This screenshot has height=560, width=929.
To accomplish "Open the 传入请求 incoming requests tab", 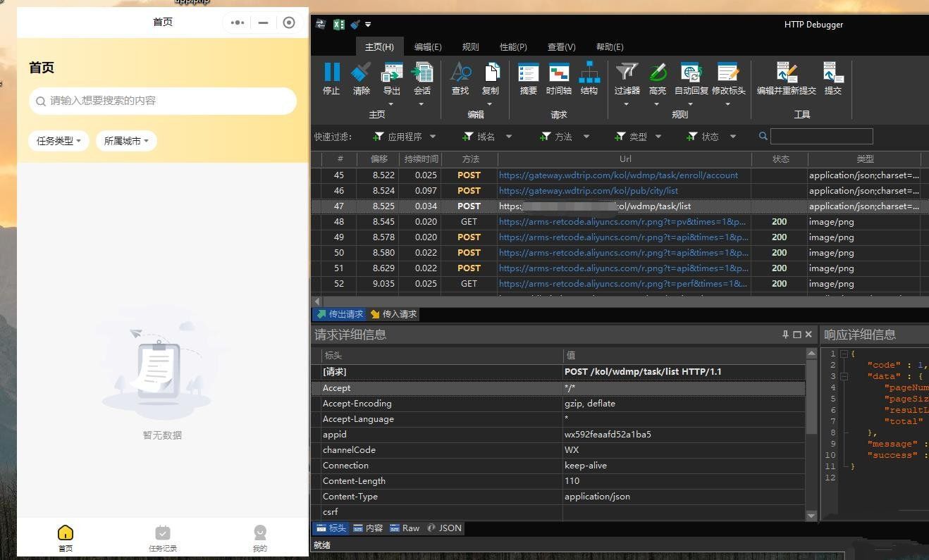I will tap(393, 314).
